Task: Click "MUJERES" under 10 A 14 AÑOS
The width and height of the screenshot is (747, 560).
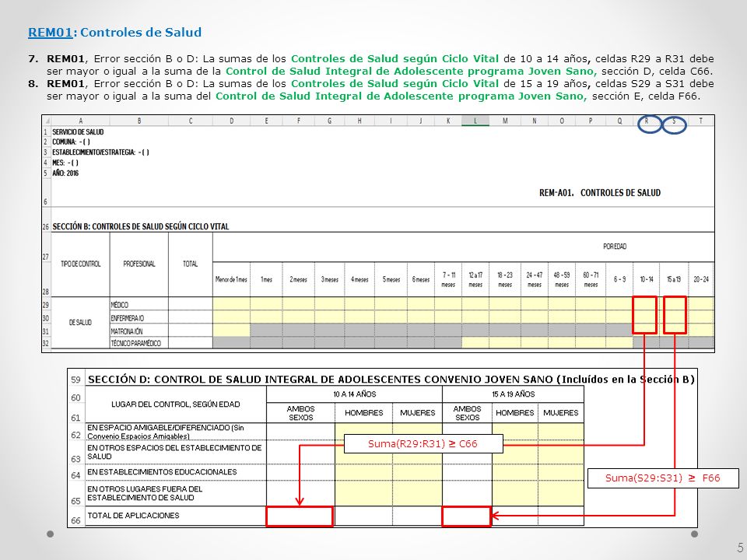Action: click(x=418, y=413)
